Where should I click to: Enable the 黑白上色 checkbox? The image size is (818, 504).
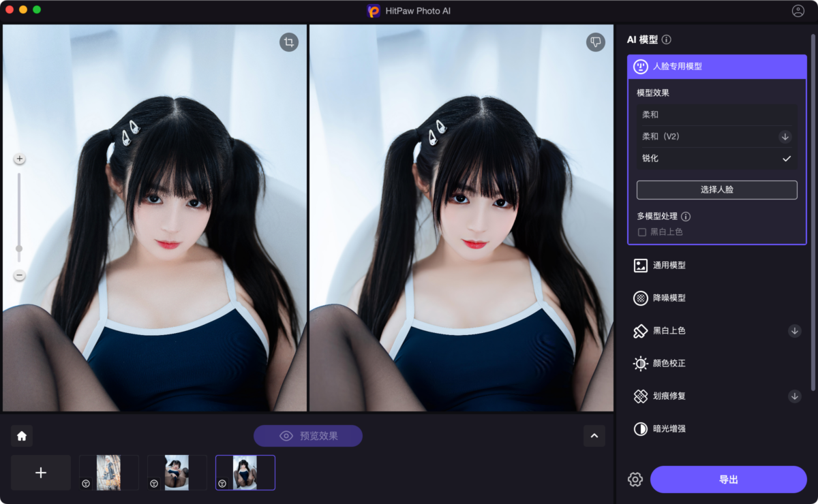(x=641, y=232)
